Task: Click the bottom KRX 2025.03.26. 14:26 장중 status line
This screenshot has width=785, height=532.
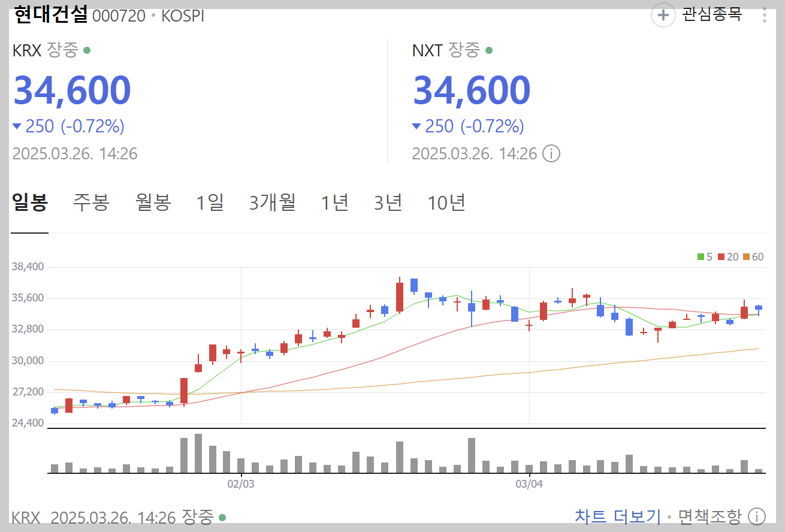Action: 119,516
